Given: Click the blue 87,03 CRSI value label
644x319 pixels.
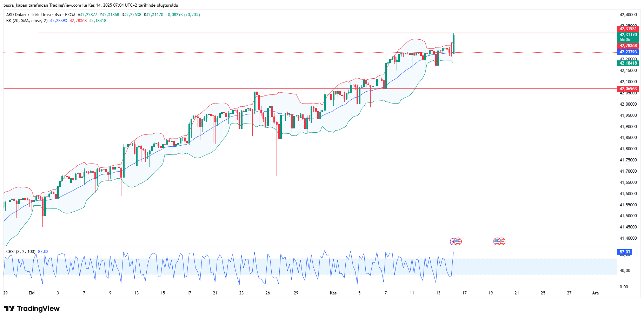Looking at the screenshot, I should coord(624,252).
